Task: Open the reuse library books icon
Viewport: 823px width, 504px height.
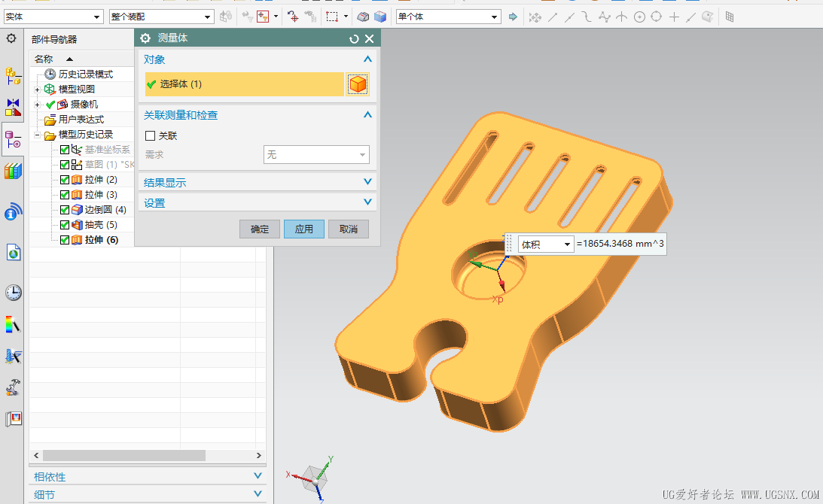Action: click(13, 172)
